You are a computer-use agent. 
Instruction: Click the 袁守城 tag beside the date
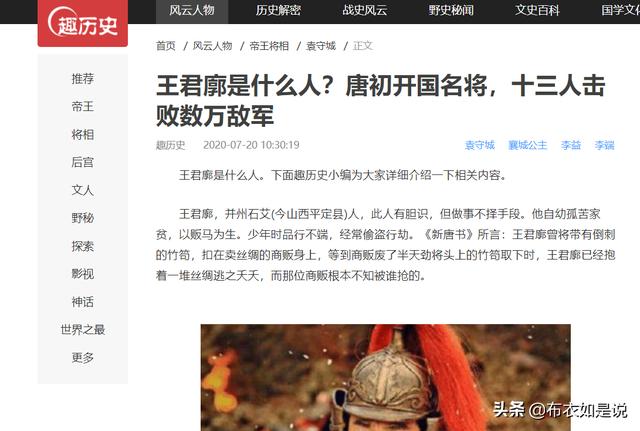tap(480, 145)
